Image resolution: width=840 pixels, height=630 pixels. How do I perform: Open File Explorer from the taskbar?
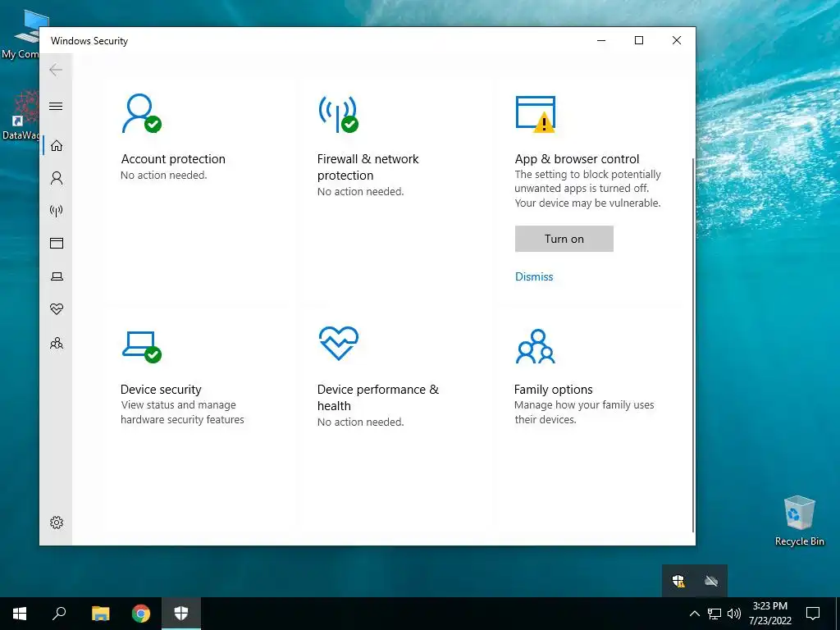pyautogui.click(x=101, y=614)
